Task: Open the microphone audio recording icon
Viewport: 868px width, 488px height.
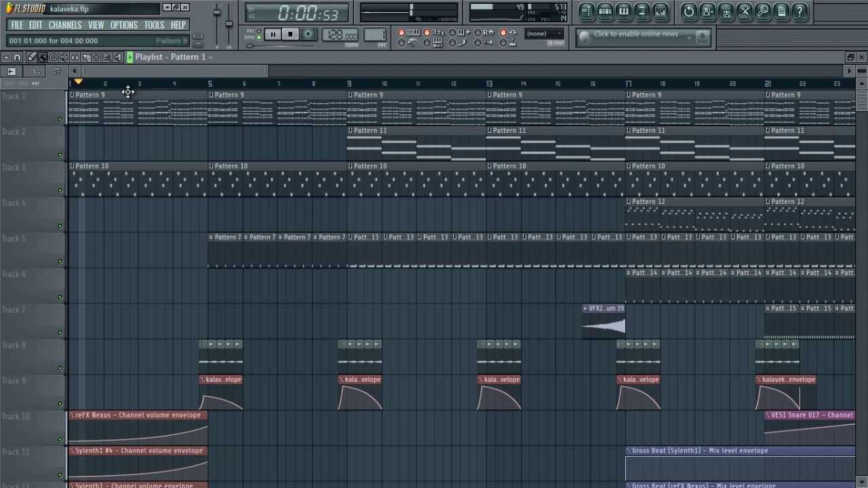Action: [763, 11]
